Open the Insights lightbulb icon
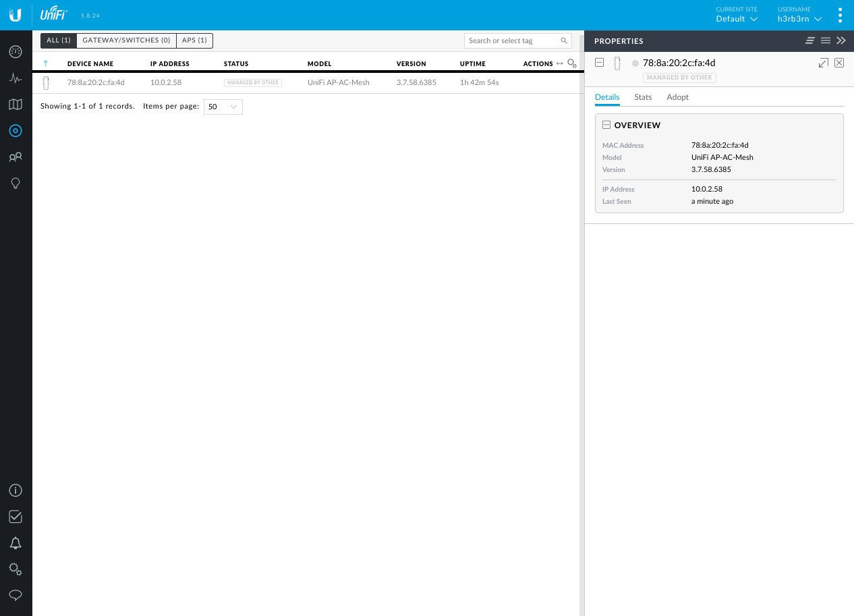The width and height of the screenshot is (854, 616). pyautogui.click(x=16, y=184)
